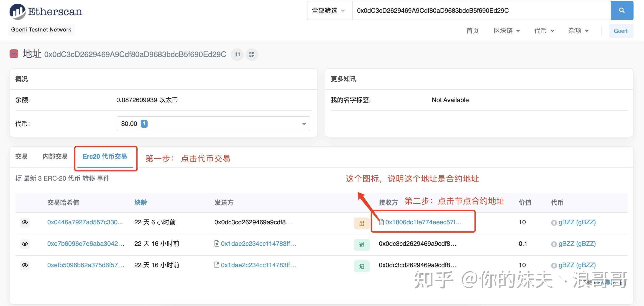
Task: Open recipient contract 0x1806dc1fe774eeec57f
Action: (423, 222)
